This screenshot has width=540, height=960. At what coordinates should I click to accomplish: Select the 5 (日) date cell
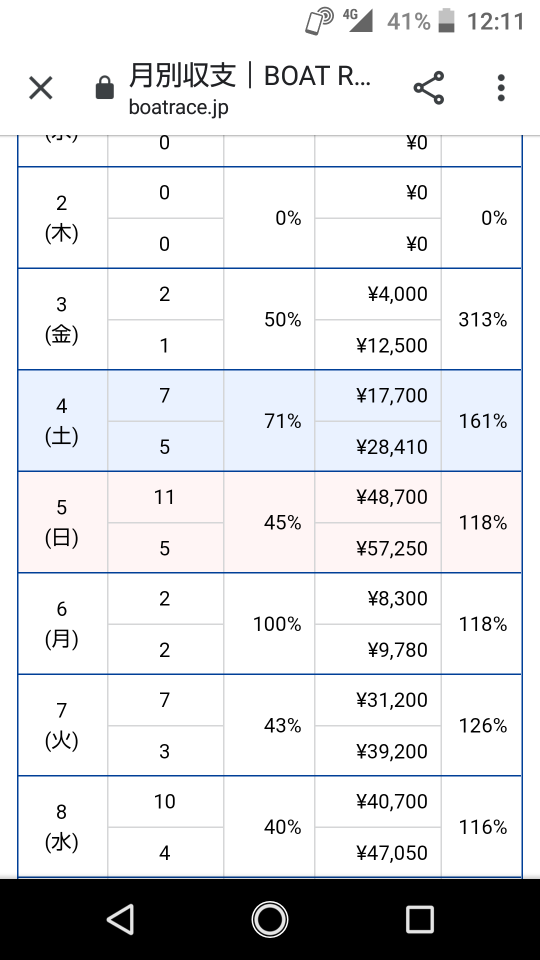[x=62, y=522]
